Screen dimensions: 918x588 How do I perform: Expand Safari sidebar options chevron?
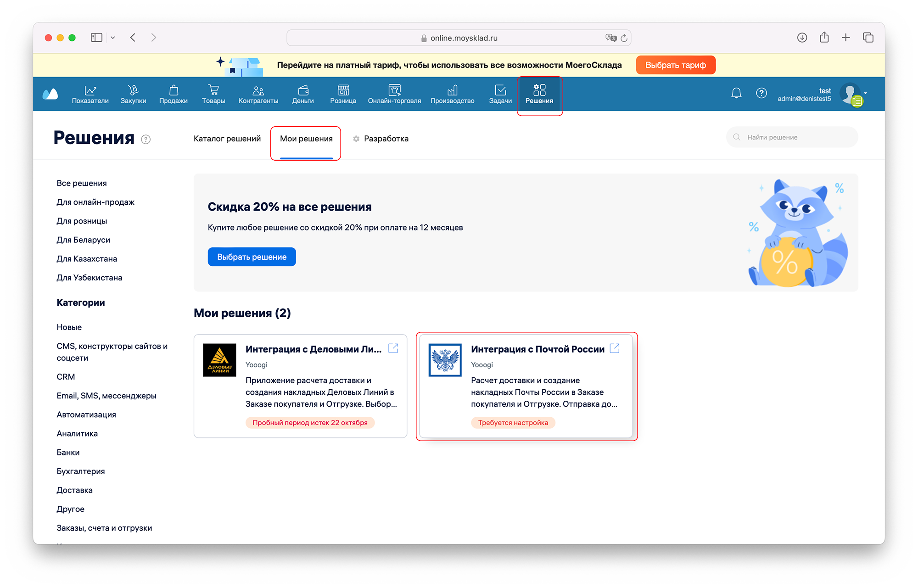[113, 38]
